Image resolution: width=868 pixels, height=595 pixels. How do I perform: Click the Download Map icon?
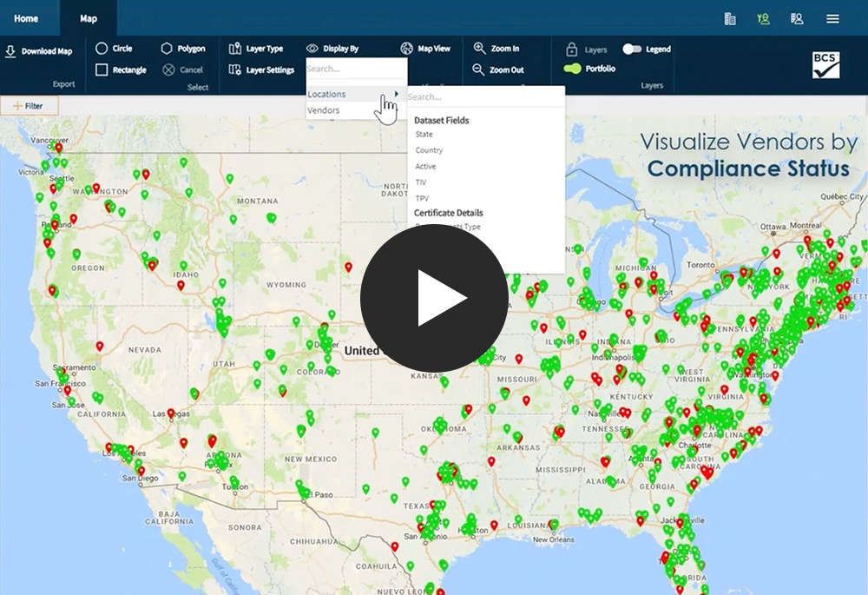pyautogui.click(x=10, y=51)
